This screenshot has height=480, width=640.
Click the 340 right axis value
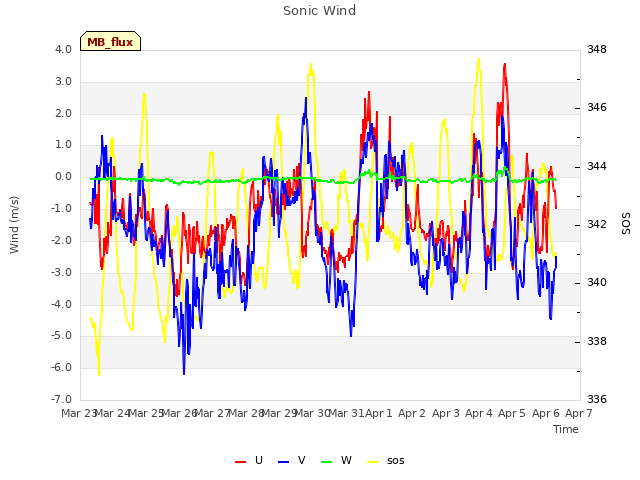pyautogui.click(x=597, y=283)
